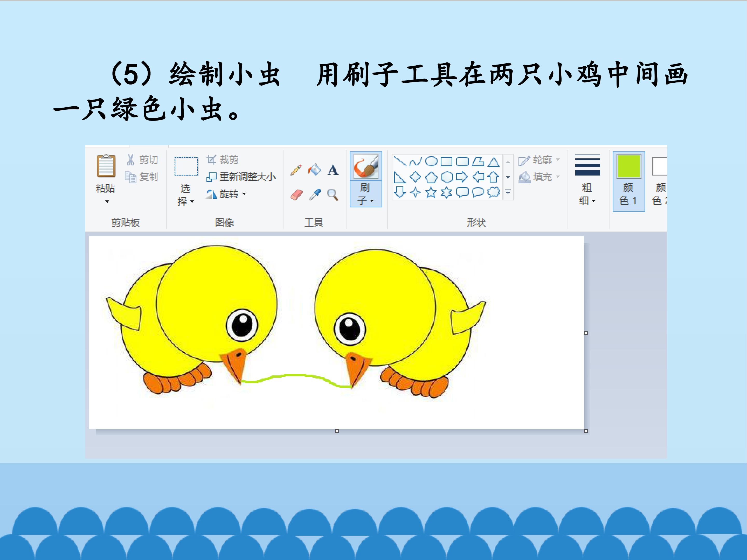Image resolution: width=747 pixels, height=560 pixels.
Task: Select the Fill with color bucket tool
Action: click(x=314, y=170)
